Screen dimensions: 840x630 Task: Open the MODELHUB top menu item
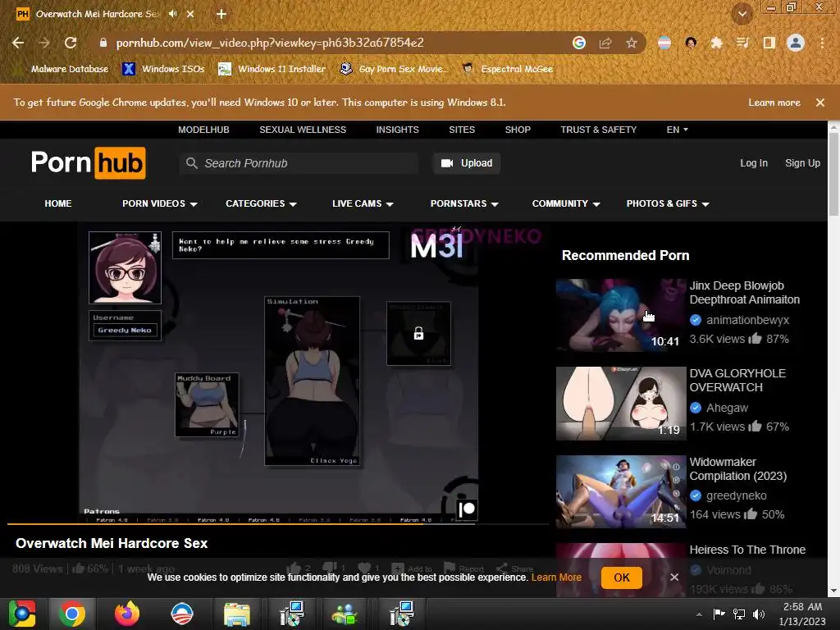pyautogui.click(x=203, y=130)
